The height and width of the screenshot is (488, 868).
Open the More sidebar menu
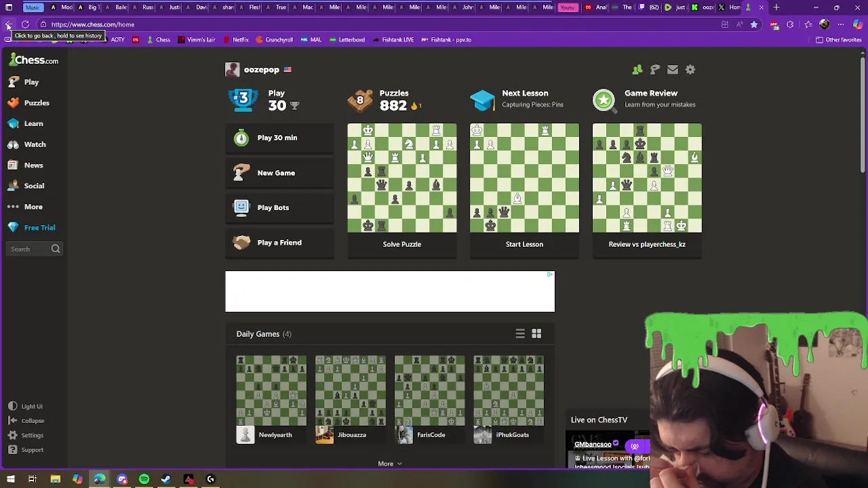click(x=26, y=207)
